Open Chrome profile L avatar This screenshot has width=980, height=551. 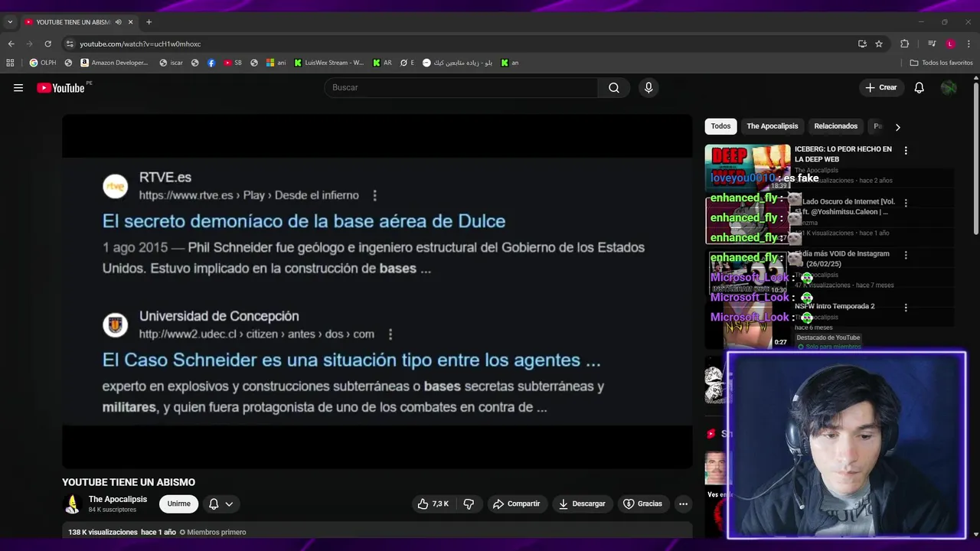[950, 44]
